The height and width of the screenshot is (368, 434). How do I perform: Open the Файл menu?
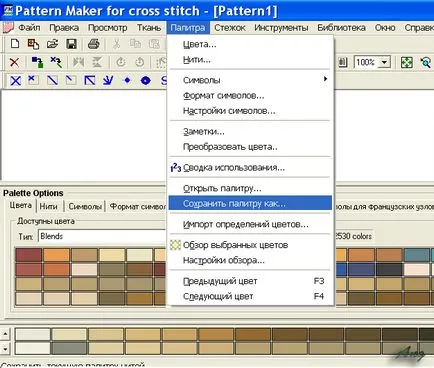(29, 28)
